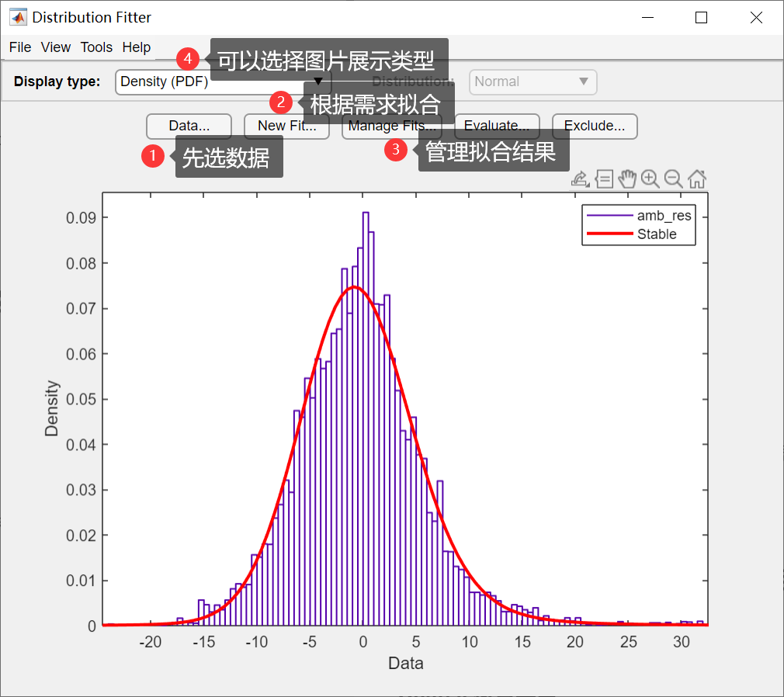Click the New Fit... button
This screenshot has height=697, width=784.
286,126
